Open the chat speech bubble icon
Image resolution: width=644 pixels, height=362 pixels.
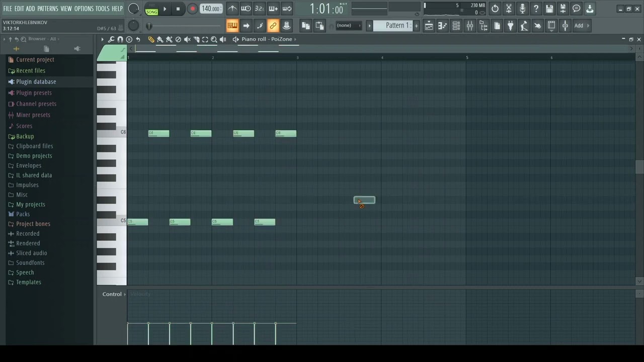[x=577, y=9]
